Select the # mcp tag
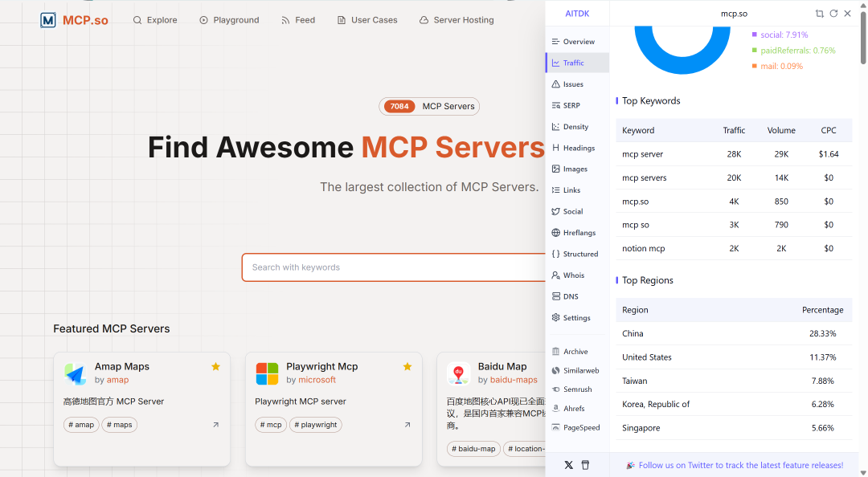This screenshot has width=868, height=477. pyautogui.click(x=272, y=425)
